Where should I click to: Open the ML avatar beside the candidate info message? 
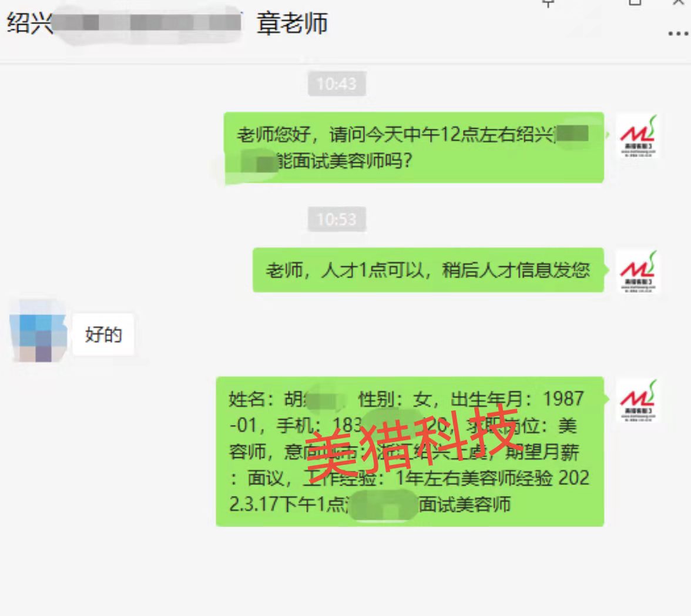tap(638, 400)
